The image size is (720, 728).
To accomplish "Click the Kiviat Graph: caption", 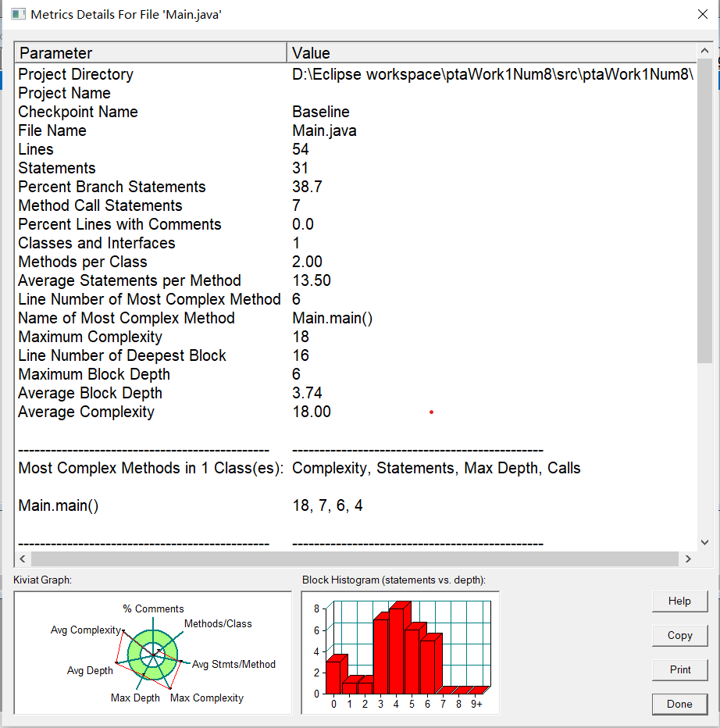I will click(43, 580).
